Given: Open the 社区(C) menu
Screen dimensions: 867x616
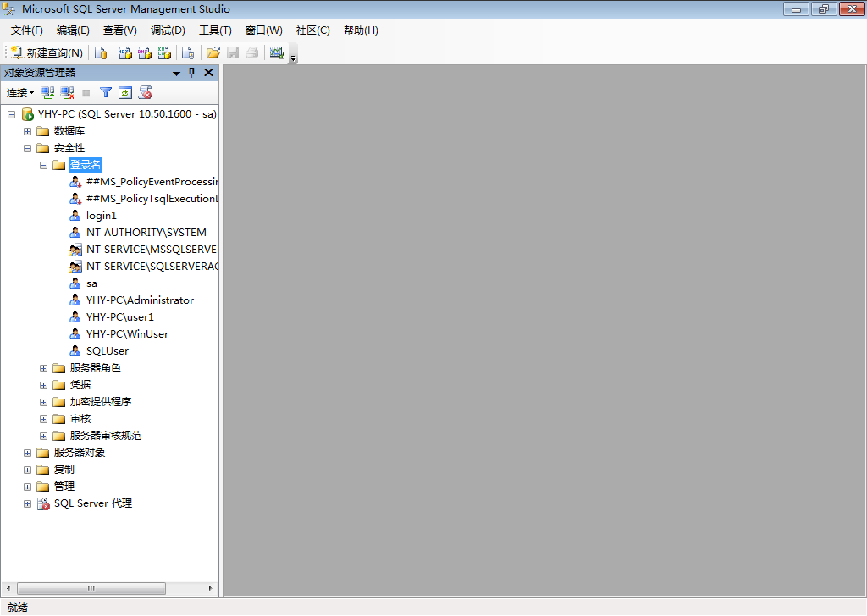Looking at the screenshot, I should tap(313, 30).
